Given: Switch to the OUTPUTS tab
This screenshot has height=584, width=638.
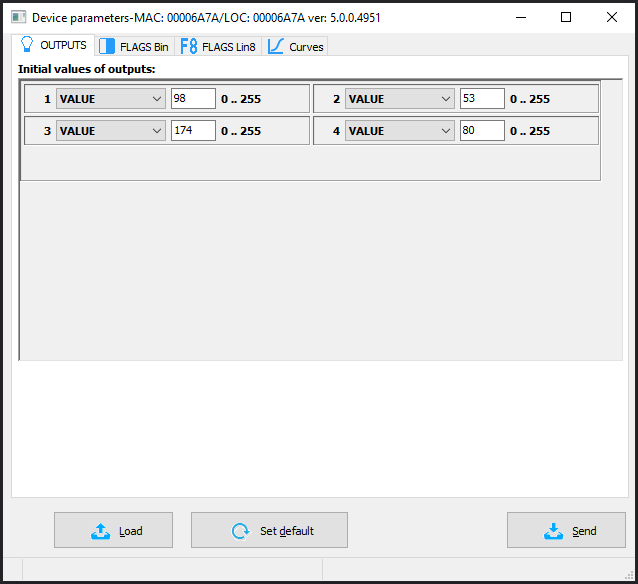Looking at the screenshot, I should pos(53,45).
